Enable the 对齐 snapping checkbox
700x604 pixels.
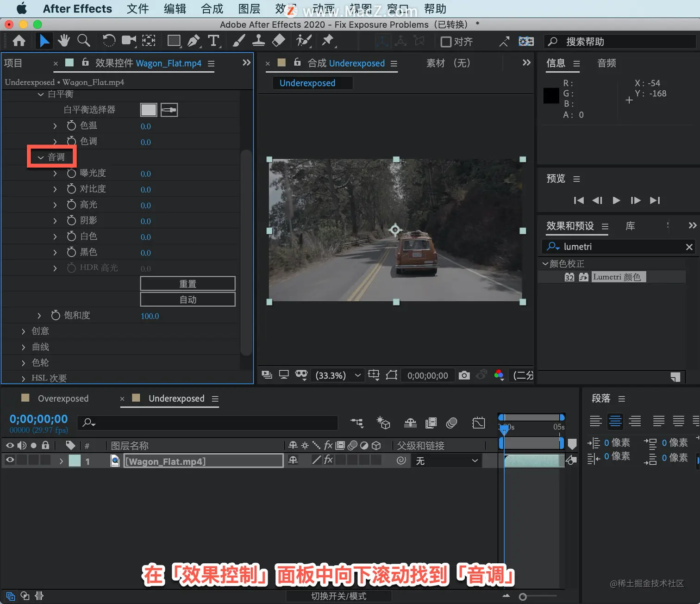[446, 42]
